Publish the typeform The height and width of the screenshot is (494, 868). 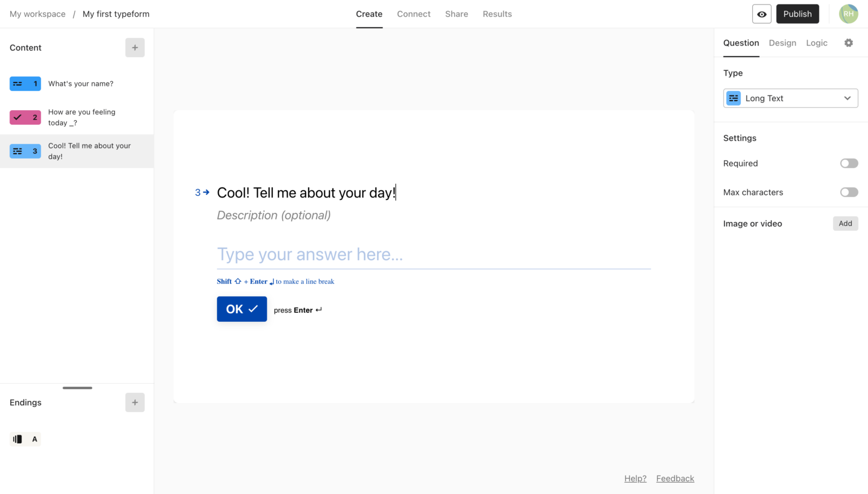coord(797,14)
